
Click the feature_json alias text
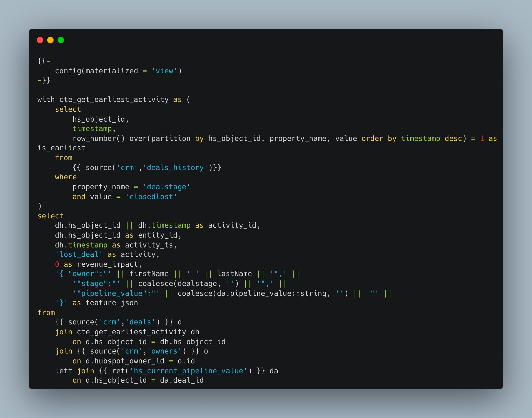[112, 303]
